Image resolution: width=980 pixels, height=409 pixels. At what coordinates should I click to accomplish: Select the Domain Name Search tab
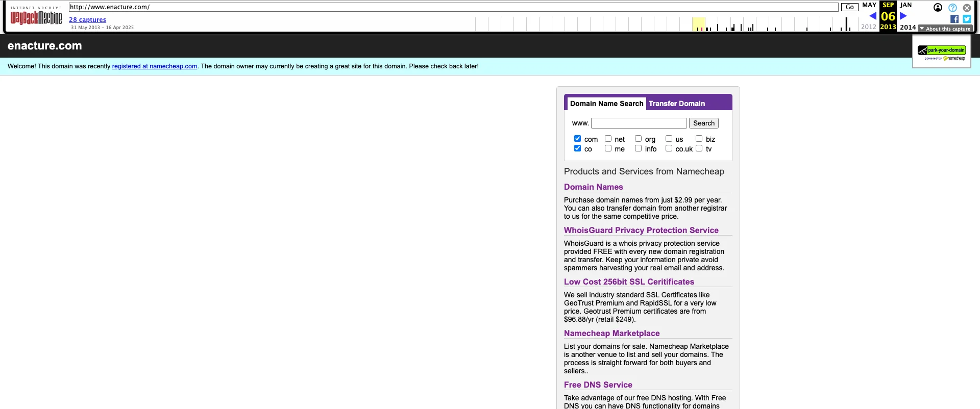click(606, 104)
